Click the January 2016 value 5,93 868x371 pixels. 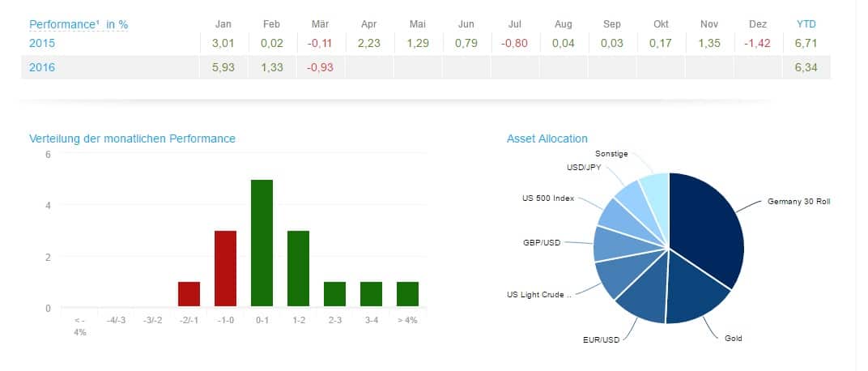click(x=223, y=67)
